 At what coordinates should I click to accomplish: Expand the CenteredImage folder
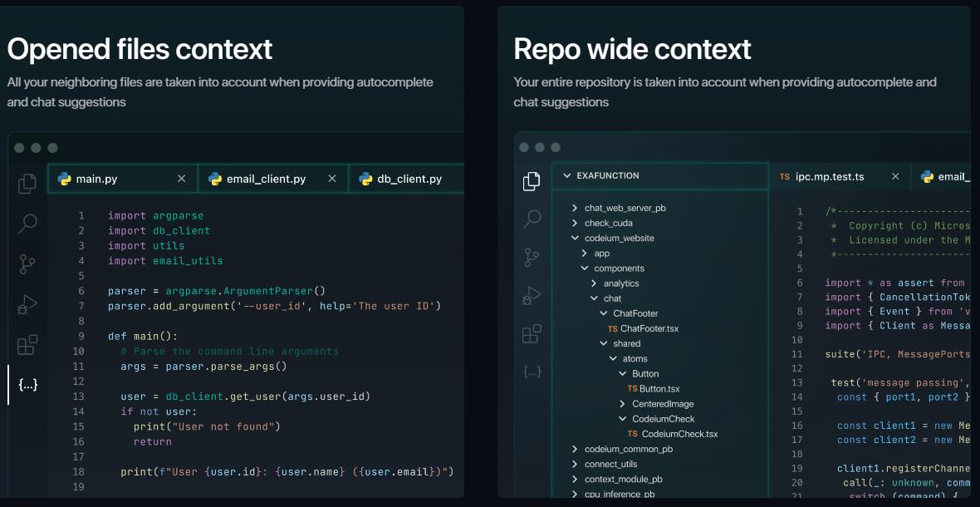click(656, 404)
